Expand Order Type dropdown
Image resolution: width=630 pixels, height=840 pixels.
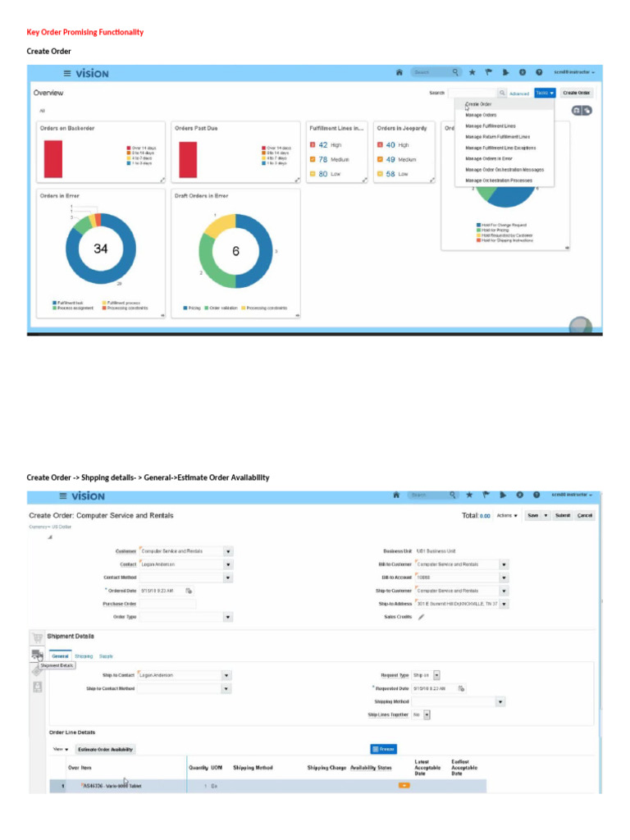228,617
